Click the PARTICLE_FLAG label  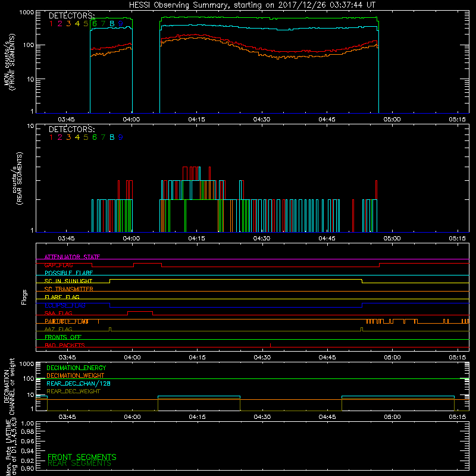(67, 321)
